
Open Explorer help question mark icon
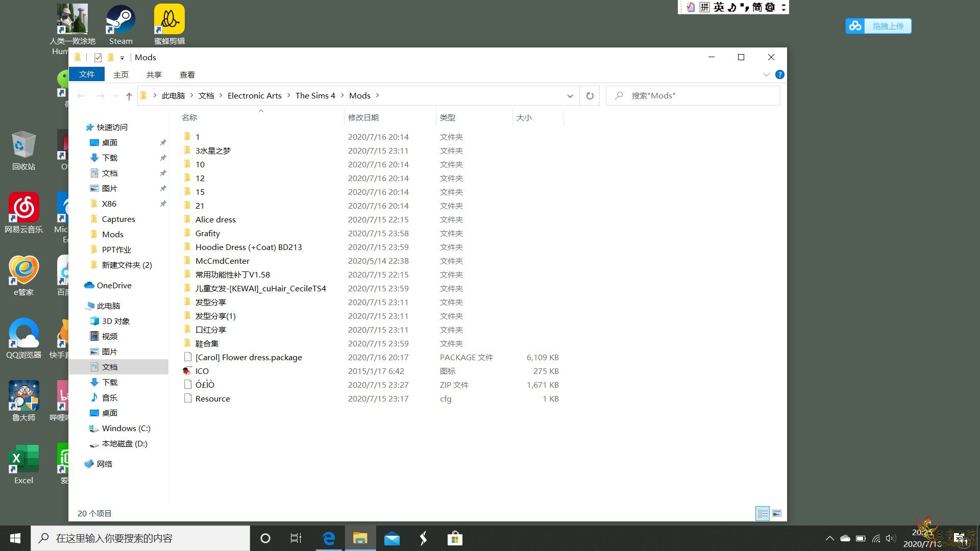[x=779, y=74]
